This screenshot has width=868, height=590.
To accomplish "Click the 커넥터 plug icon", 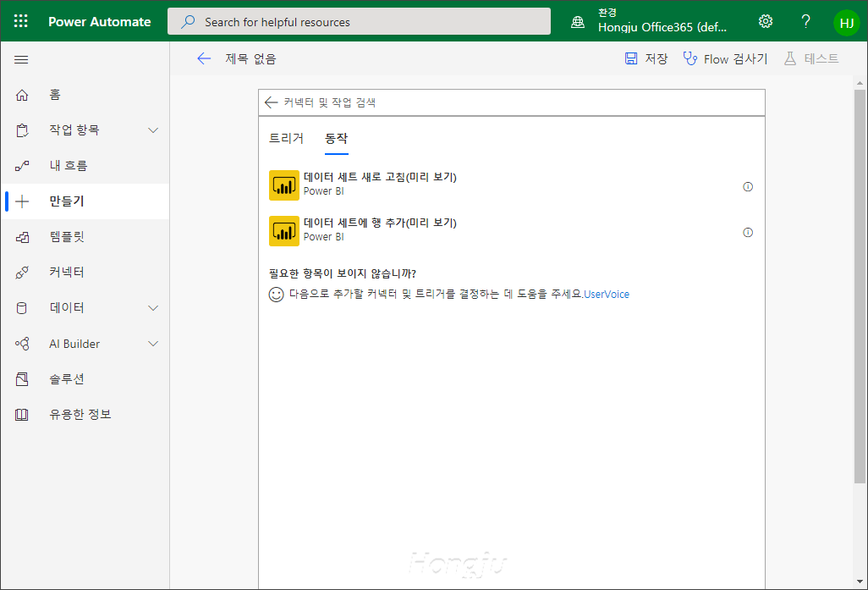I will pyautogui.click(x=22, y=273).
